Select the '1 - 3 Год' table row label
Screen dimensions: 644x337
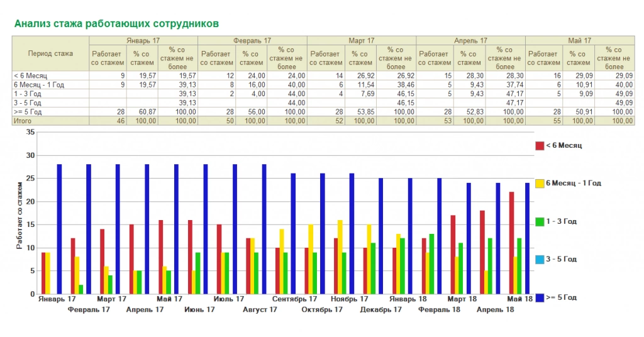click(x=28, y=94)
